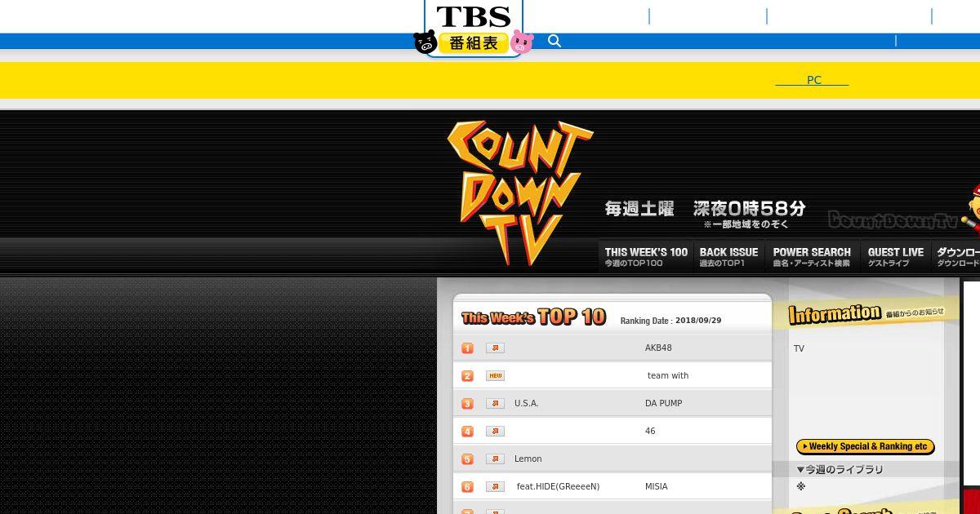
Task: Select artist DA PUMP
Action: tap(663, 403)
